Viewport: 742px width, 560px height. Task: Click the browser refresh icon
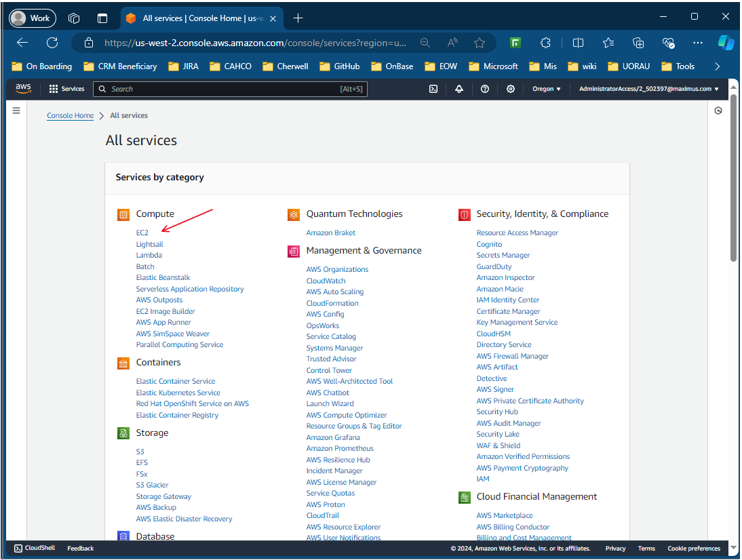coord(52,43)
